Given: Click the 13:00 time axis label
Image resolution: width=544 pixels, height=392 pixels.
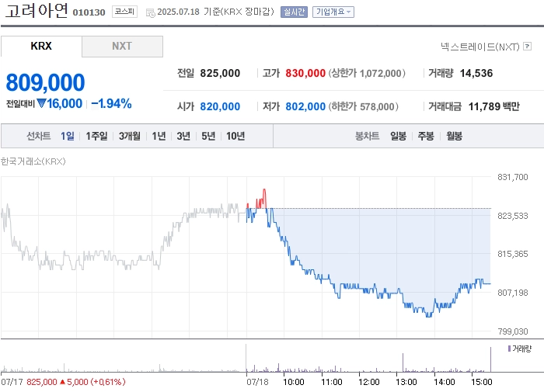Looking at the screenshot, I should pyautogui.click(x=406, y=382).
